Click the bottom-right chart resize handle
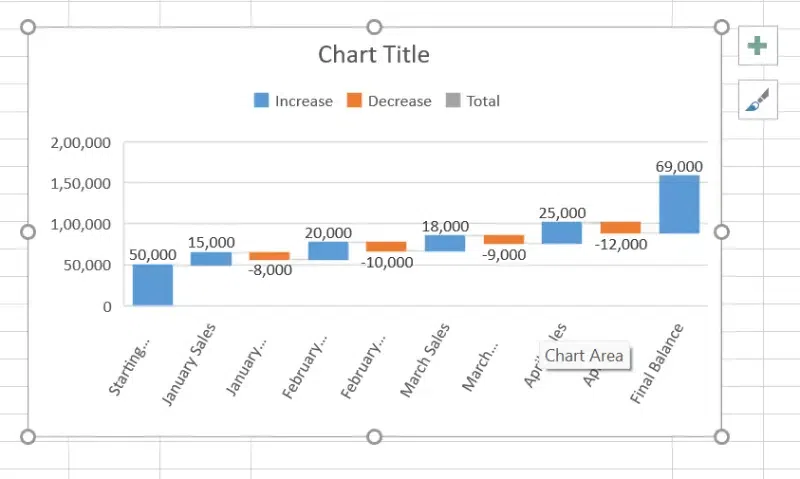This screenshot has height=479, width=800. pos(721,437)
